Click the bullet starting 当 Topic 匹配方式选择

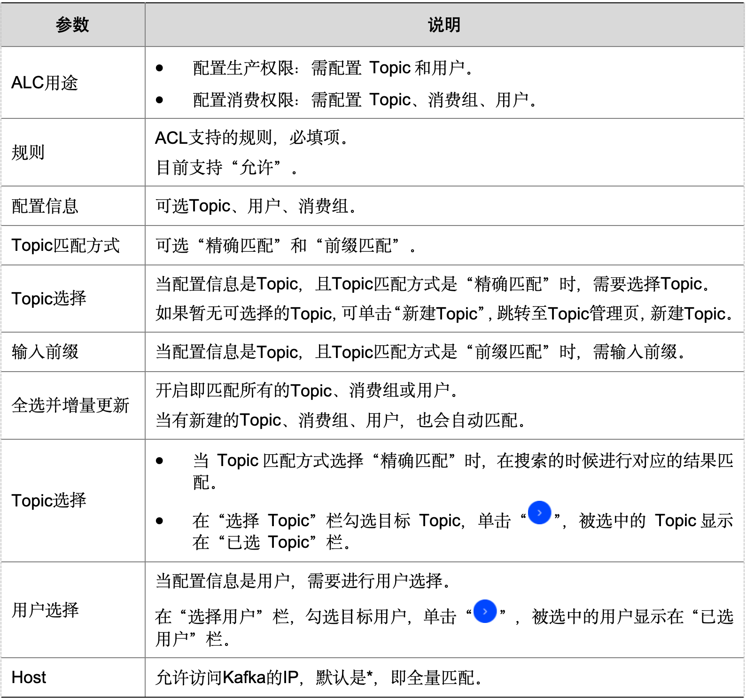coord(463,471)
